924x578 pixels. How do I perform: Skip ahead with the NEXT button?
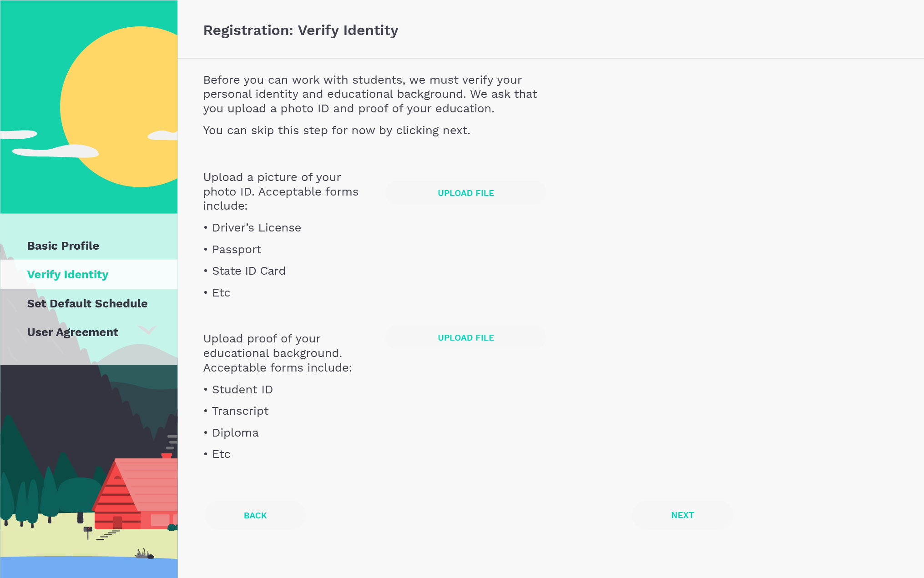point(682,515)
